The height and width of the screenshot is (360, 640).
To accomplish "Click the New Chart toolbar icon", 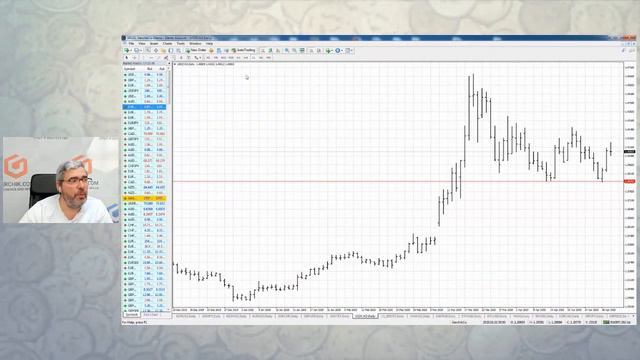I will (x=127, y=50).
